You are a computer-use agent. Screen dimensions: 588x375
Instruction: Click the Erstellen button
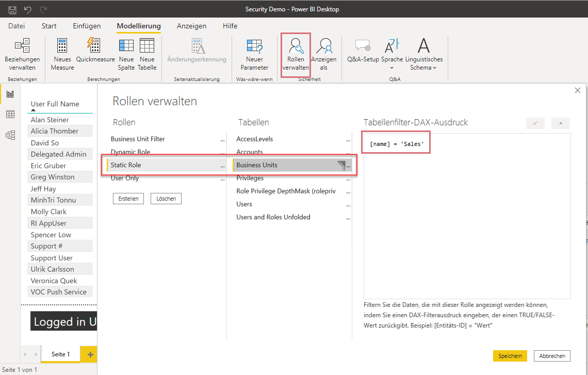coord(128,199)
